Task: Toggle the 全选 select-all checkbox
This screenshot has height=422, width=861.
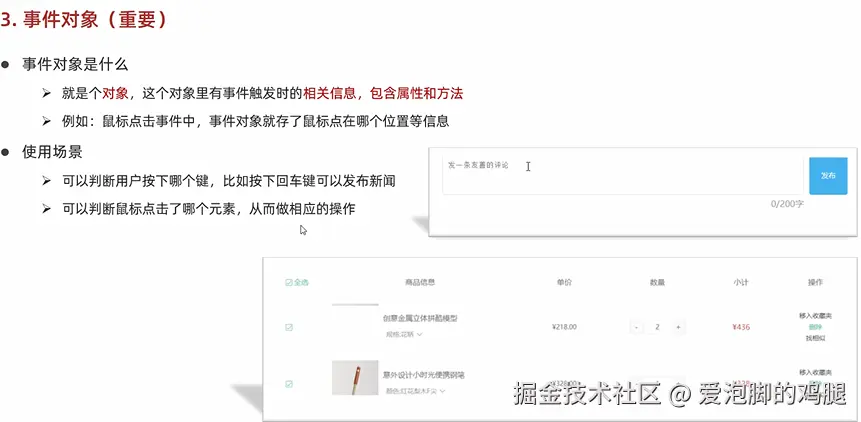Action: tap(289, 283)
